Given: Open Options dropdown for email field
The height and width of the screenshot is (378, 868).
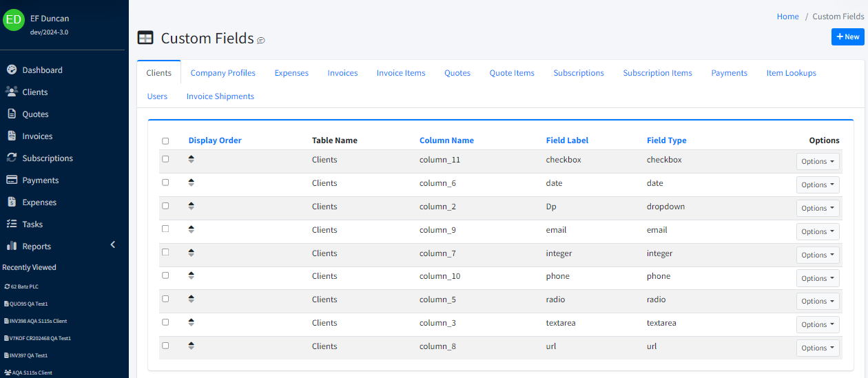Looking at the screenshot, I should (818, 231).
